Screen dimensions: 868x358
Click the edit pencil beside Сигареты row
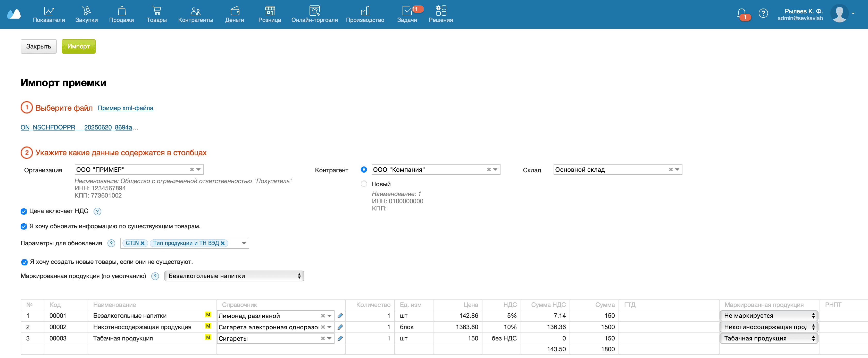tap(340, 338)
